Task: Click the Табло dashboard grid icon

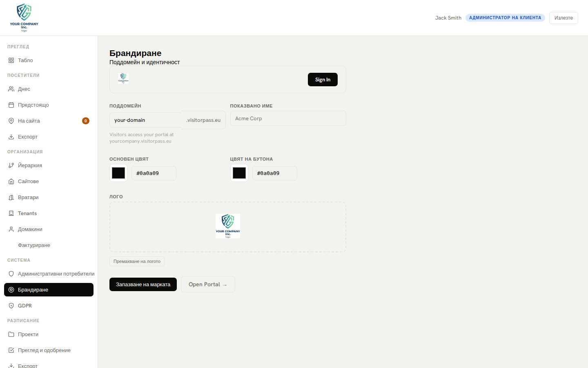Action: coord(11,61)
